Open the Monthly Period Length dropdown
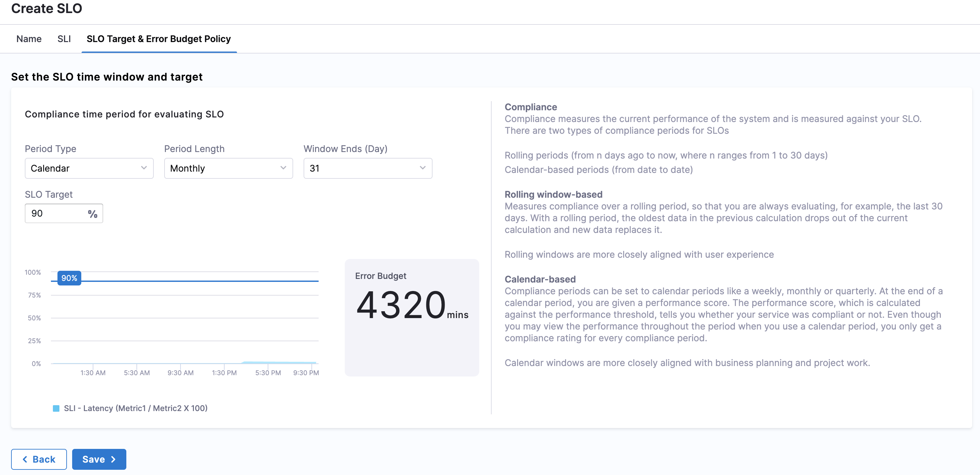Viewport: 980px width, 475px height. tap(228, 168)
